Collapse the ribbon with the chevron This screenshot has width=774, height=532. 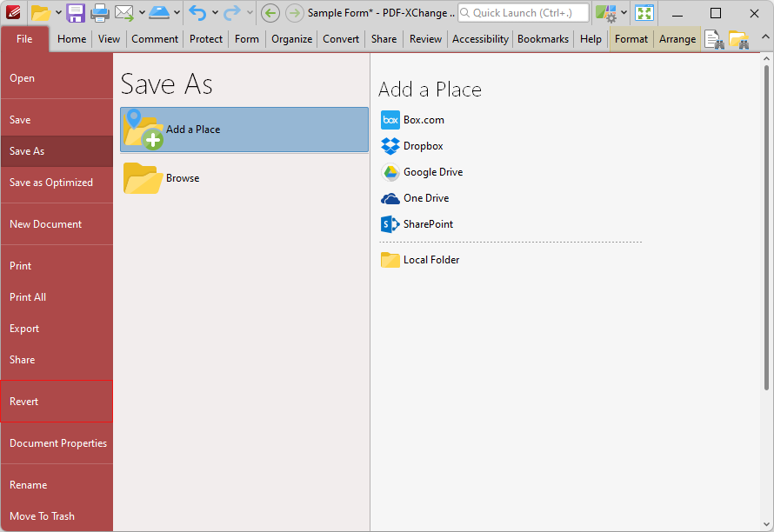point(765,37)
